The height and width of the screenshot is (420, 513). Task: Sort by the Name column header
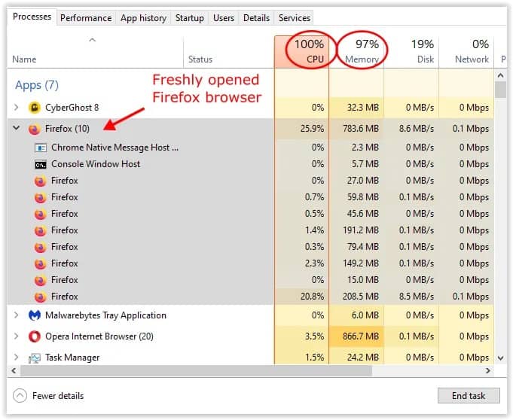point(95,52)
